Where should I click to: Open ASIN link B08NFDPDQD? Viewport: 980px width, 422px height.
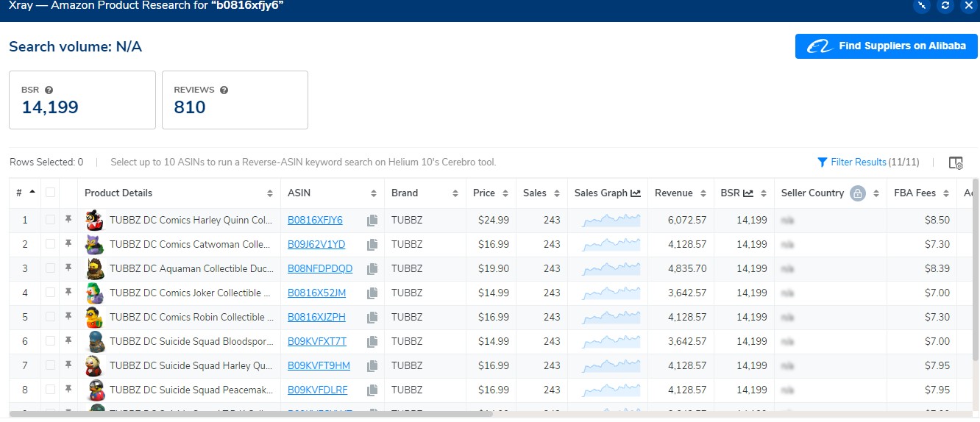tap(320, 268)
